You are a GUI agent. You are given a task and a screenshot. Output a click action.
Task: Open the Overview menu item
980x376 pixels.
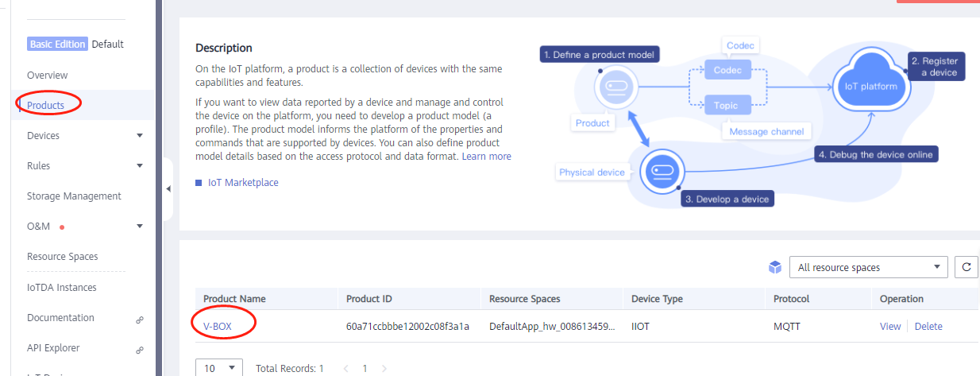(x=48, y=76)
